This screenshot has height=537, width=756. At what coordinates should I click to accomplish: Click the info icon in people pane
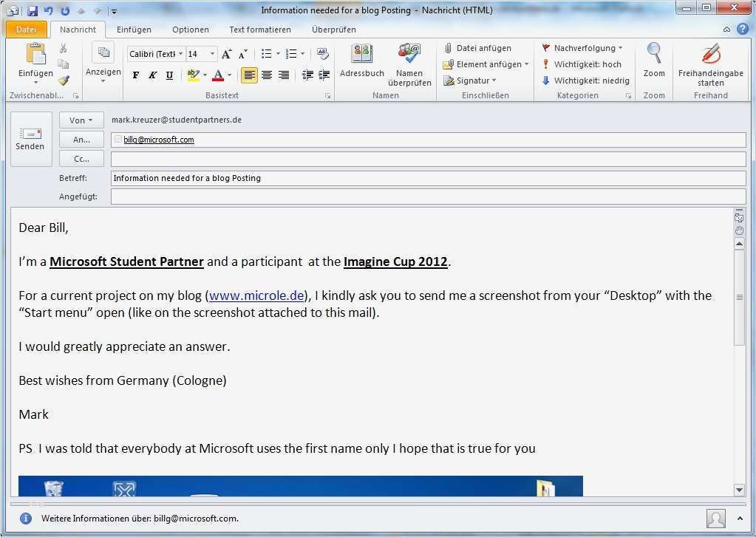tap(26, 519)
